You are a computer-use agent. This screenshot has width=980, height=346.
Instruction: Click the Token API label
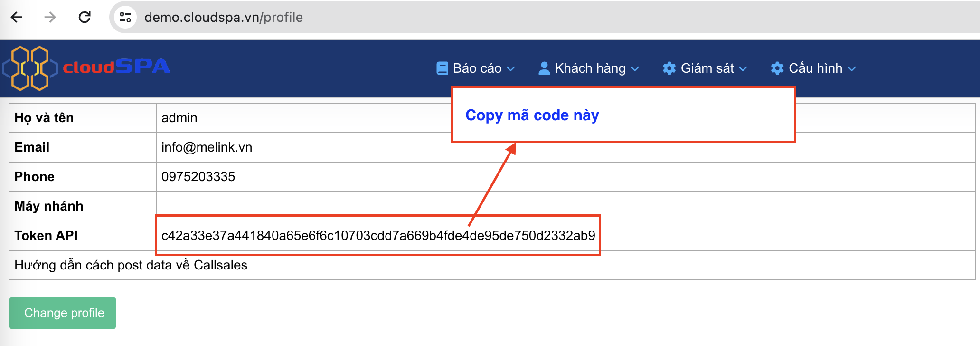tap(46, 236)
